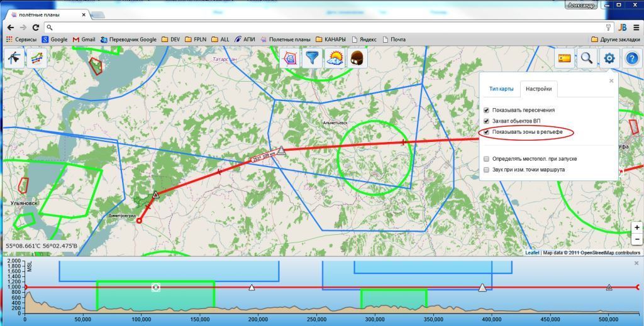Open the elevation profile chart tool

coord(36,58)
